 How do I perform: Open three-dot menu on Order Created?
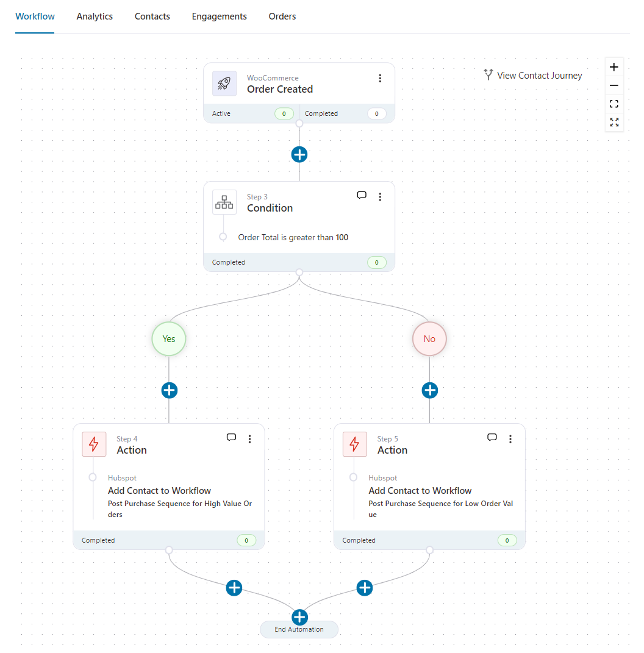click(x=380, y=79)
